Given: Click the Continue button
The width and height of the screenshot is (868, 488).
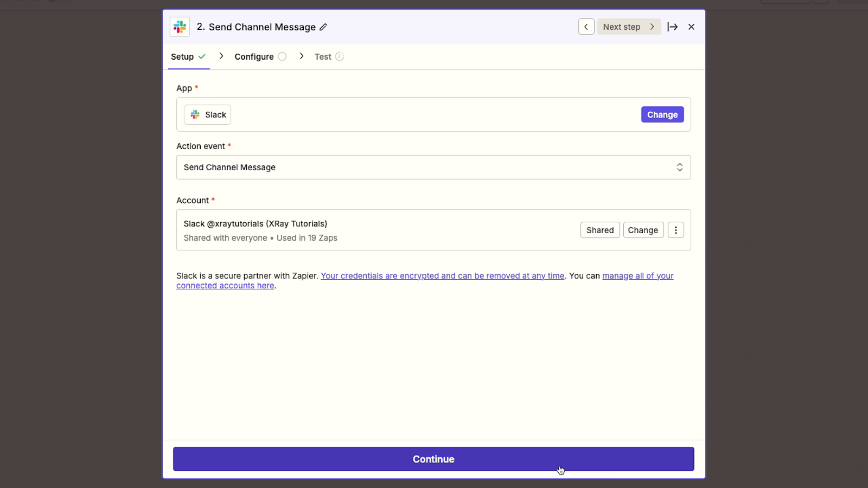Looking at the screenshot, I should tap(433, 459).
